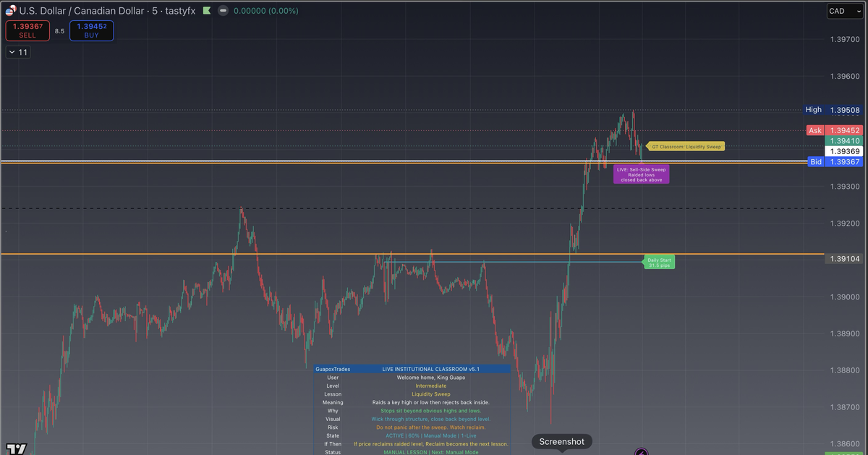Click the Screenshot tooltip

(x=562, y=442)
